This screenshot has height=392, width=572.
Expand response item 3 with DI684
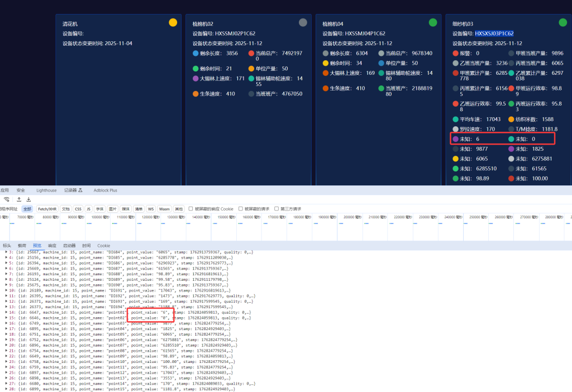pyautogui.click(x=7, y=252)
